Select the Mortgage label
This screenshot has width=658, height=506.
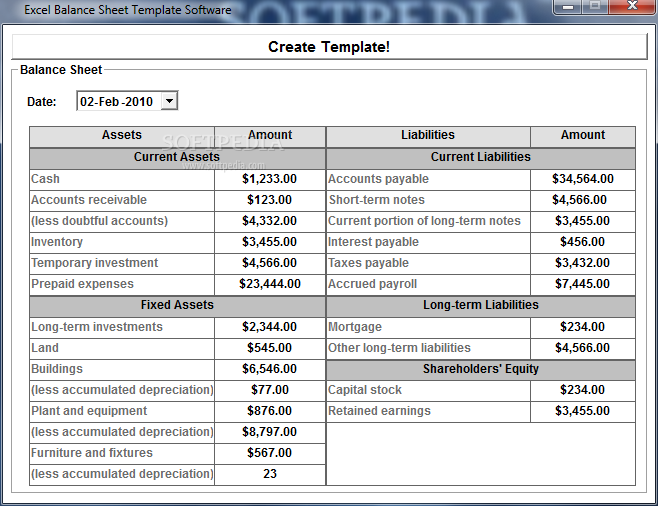click(x=355, y=327)
